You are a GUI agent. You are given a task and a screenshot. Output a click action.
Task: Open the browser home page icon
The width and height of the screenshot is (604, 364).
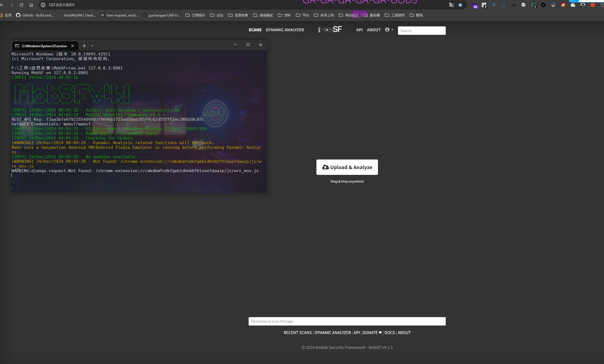tap(31, 5)
